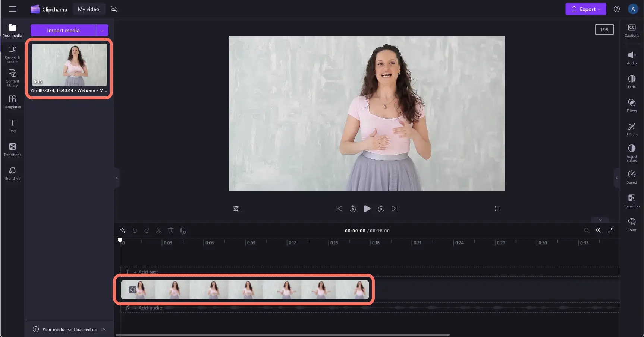Open the Filters panel
The image size is (644, 337).
point(632,106)
